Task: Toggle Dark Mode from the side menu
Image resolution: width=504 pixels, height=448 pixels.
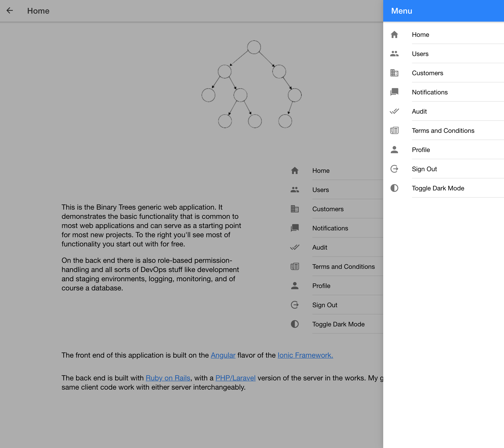Action: click(444, 188)
